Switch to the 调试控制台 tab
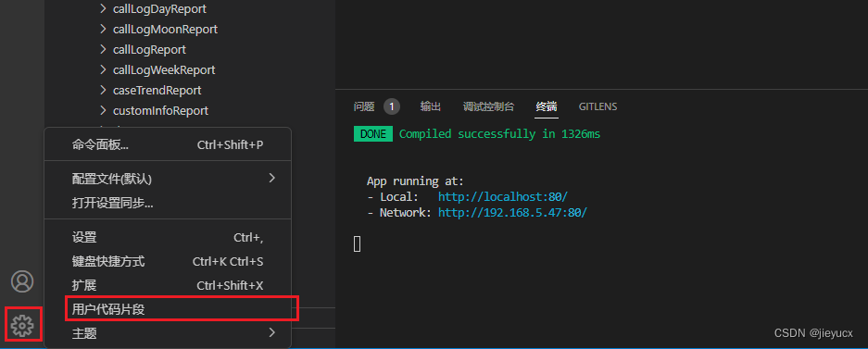 488,106
